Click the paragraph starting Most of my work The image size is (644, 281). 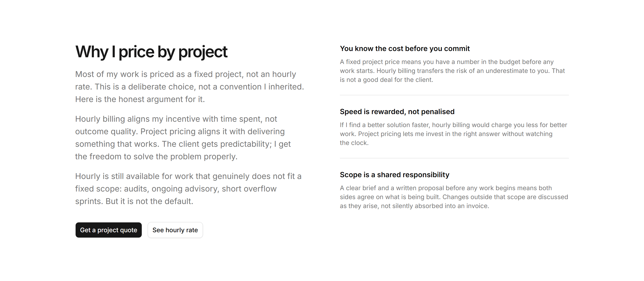[189, 87]
